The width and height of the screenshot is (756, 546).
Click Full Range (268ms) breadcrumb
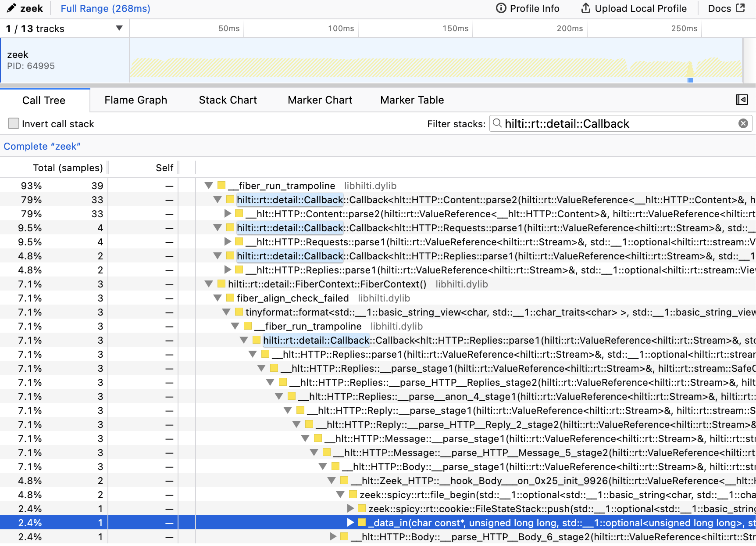click(x=105, y=8)
